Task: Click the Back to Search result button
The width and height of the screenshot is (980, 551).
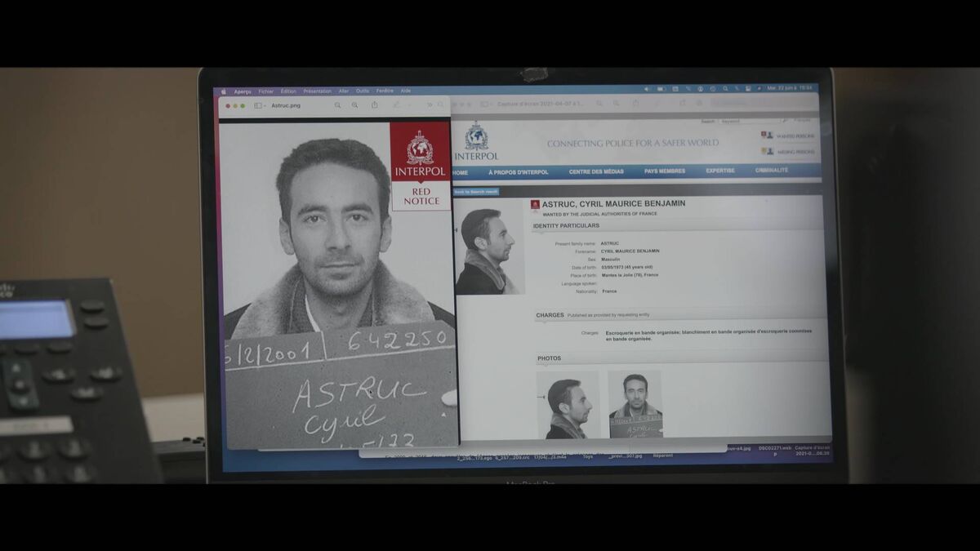Action: pyautogui.click(x=476, y=192)
